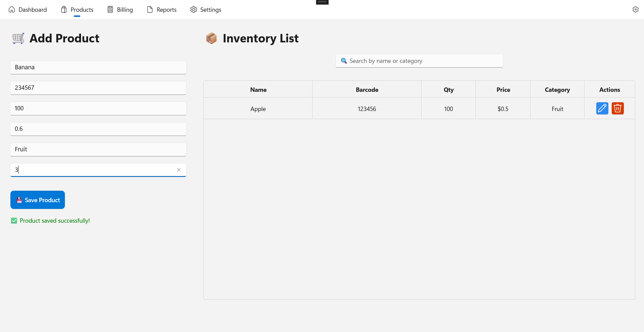This screenshot has height=332, width=644.
Task: Click the shopping cart icon beside Add Product
Action: pyautogui.click(x=18, y=38)
